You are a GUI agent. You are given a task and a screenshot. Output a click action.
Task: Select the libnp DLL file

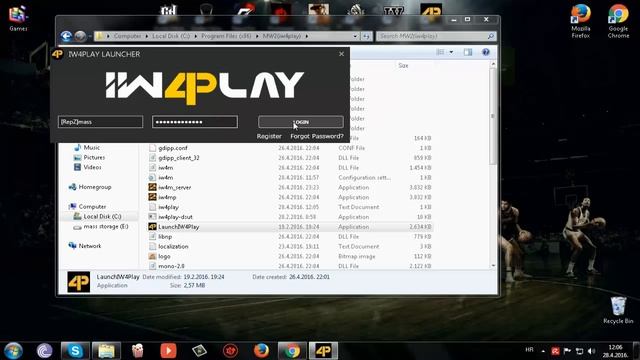165,236
